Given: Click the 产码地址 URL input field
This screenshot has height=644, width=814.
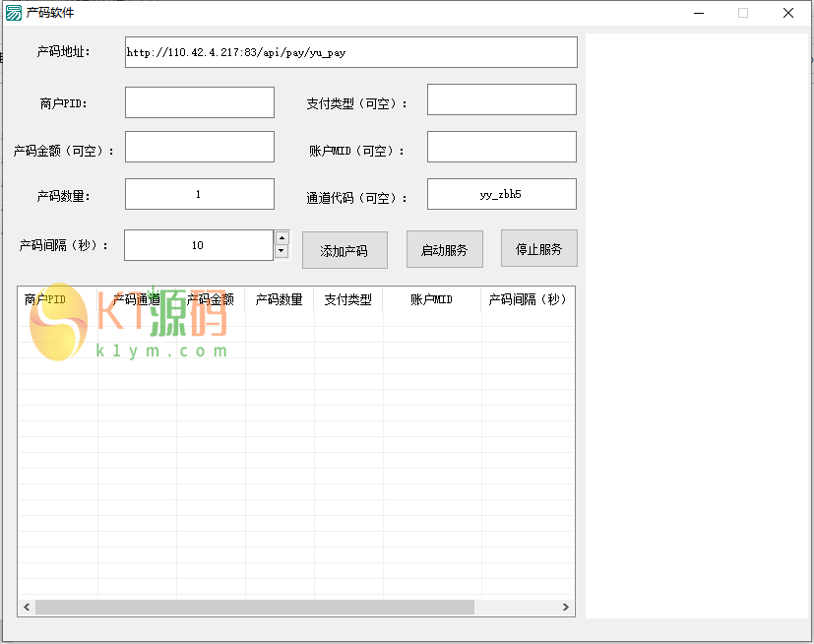Looking at the screenshot, I should (350, 53).
